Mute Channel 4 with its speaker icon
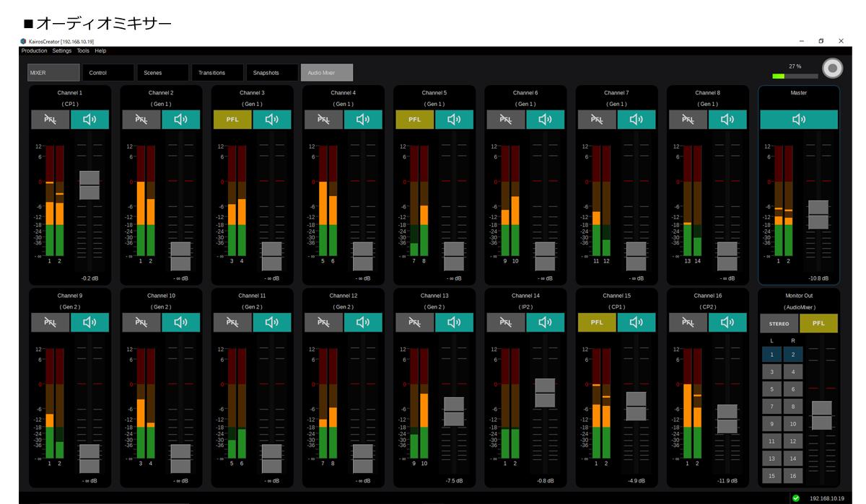866x504 pixels. click(x=363, y=120)
